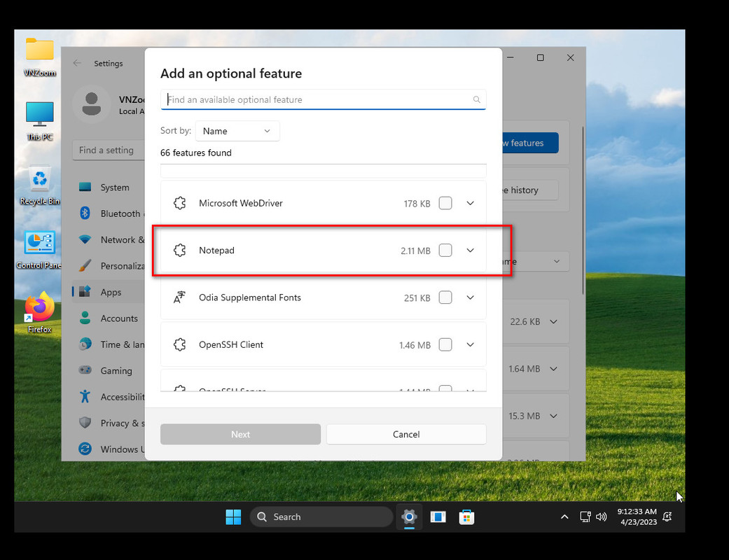Show hidden system tray icons
This screenshot has height=560, width=729.
(x=564, y=517)
